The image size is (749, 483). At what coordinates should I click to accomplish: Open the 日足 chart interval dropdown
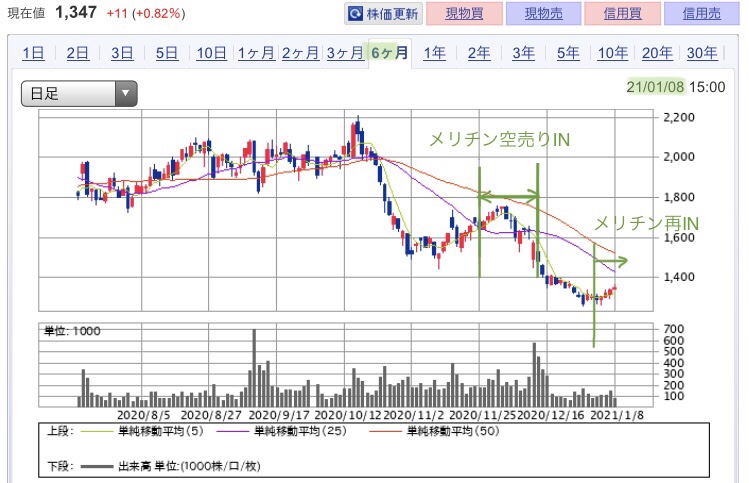(79, 93)
